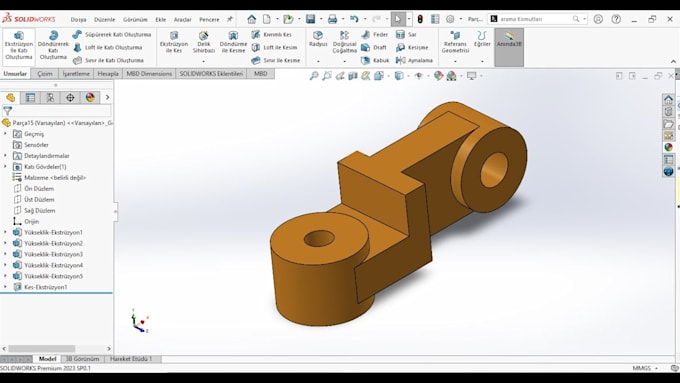Viewport: 680px width, 383px height.
Task: Click Ekstrüzyon ile Katı Oluşturma tool
Action: pyautogui.click(x=19, y=45)
